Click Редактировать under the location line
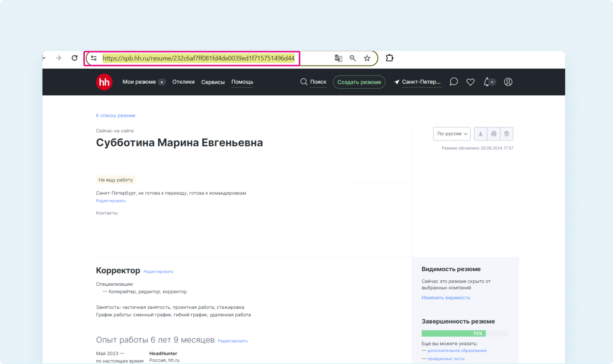The height and width of the screenshot is (364, 613). [x=111, y=201]
